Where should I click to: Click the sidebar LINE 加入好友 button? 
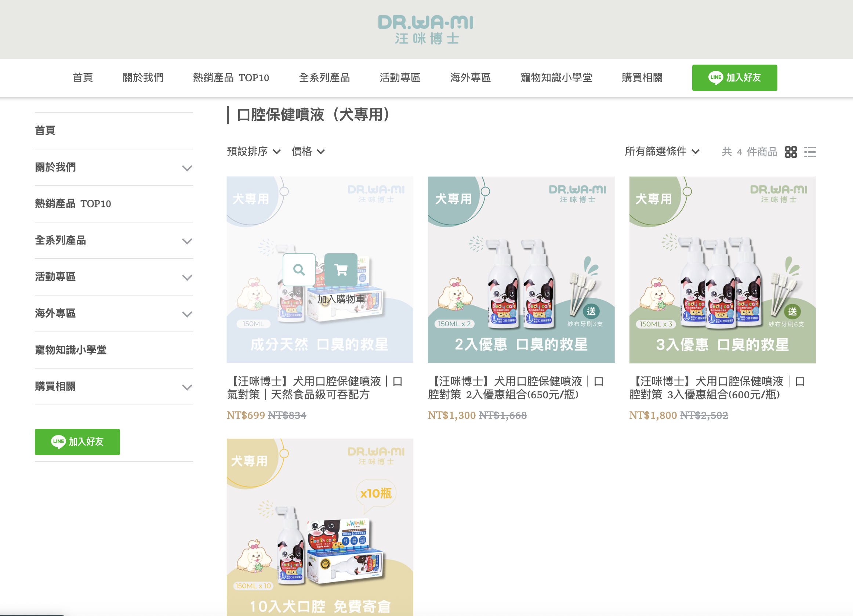point(77,442)
